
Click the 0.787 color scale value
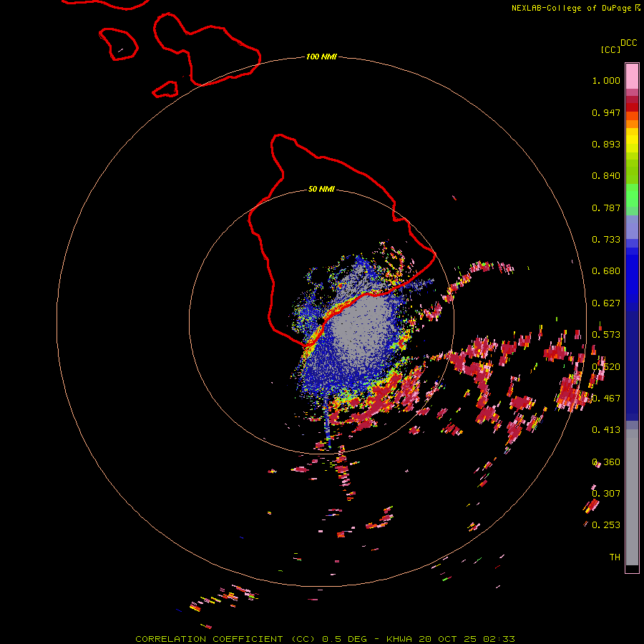click(606, 208)
